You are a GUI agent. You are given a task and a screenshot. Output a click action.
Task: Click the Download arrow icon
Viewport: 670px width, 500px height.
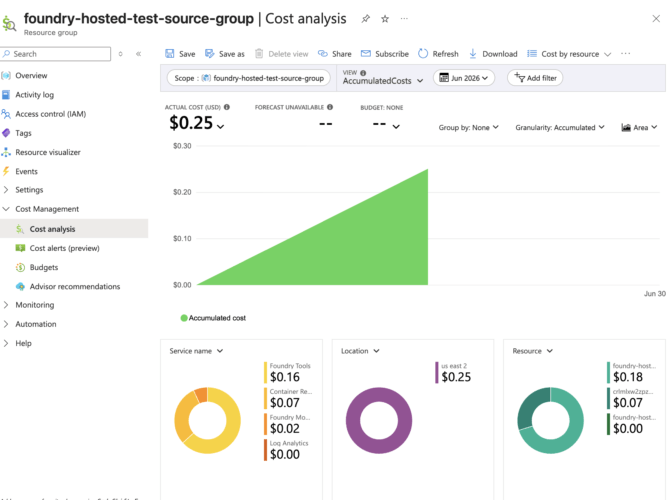473,53
